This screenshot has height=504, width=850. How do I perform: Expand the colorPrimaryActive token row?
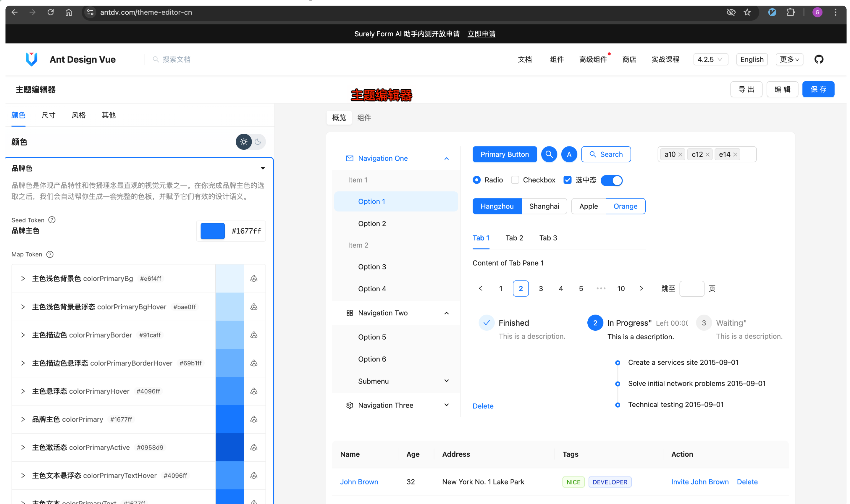pos(23,447)
